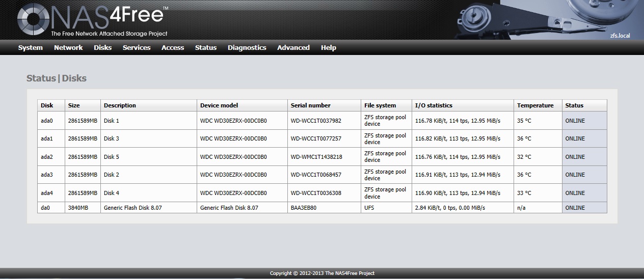This screenshot has width=644, height=279.
Task: Click the Temperature column header
Action: [x=535, y=105]
